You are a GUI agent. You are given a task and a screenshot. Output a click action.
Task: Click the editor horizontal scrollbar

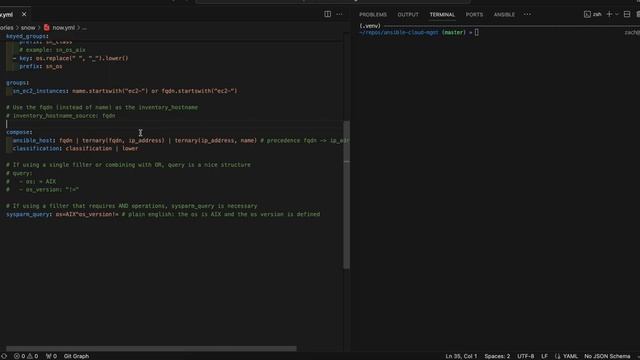tap(151, 349)
